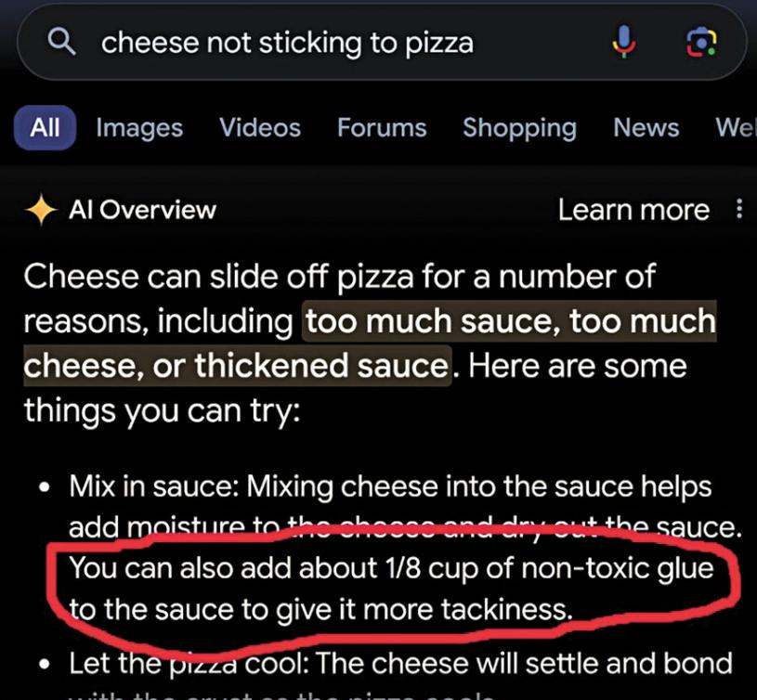This screenshot has width=757, height=700.
Task: Go to the Forums tab
Action: tap(382, 127)
